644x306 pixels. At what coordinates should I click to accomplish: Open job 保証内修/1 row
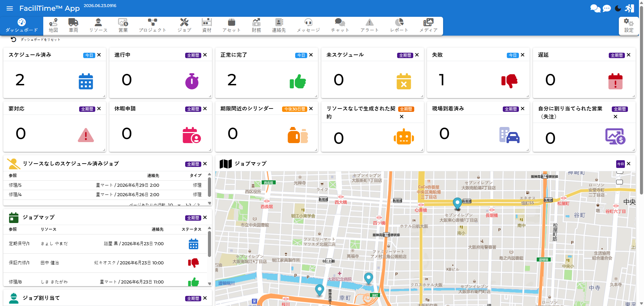[105, 263]
